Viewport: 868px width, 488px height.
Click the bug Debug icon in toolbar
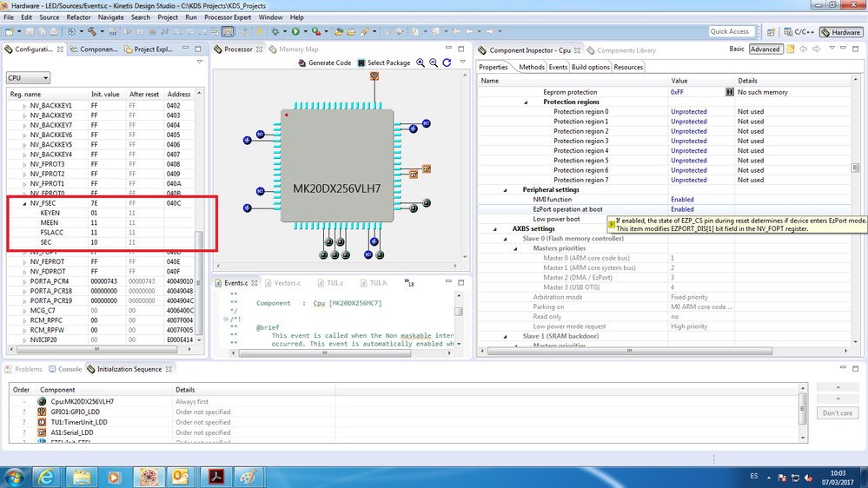point(275,32)
